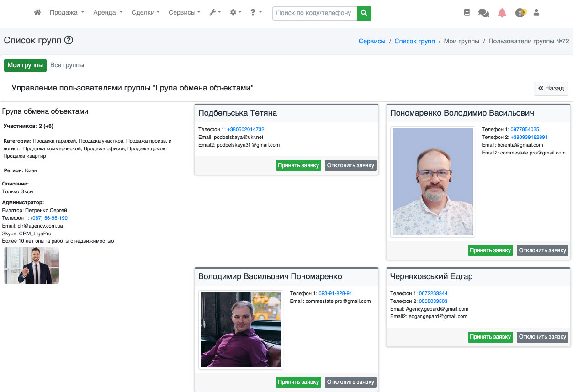Screen dimensions: 573x392
Task: Click help icon beside Список групп heading
Action: pos(69,40)
